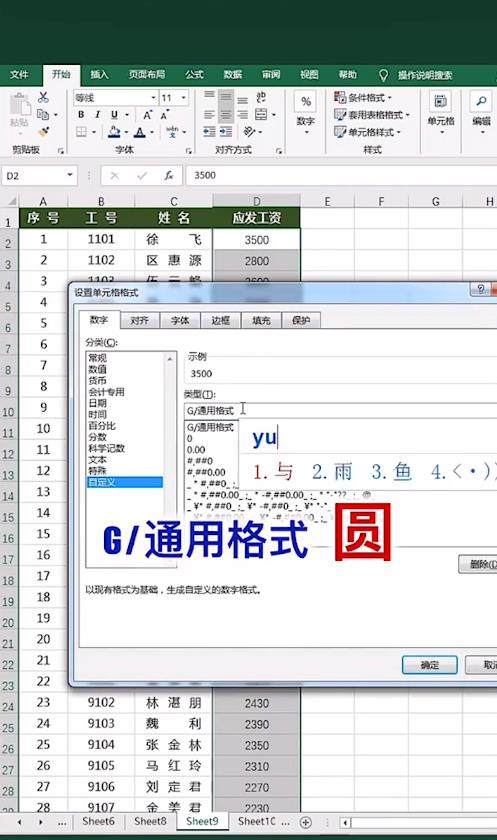
Task: Open 套用表格格式 table formatting
Action: pyautogui.click(x=372, y=115)
